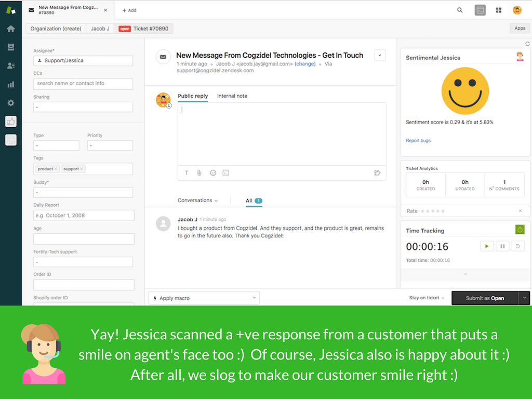Viewport: 532px width, 399px height.
Task: Click the CCs search name field
Action: click(x=83, y=84)
